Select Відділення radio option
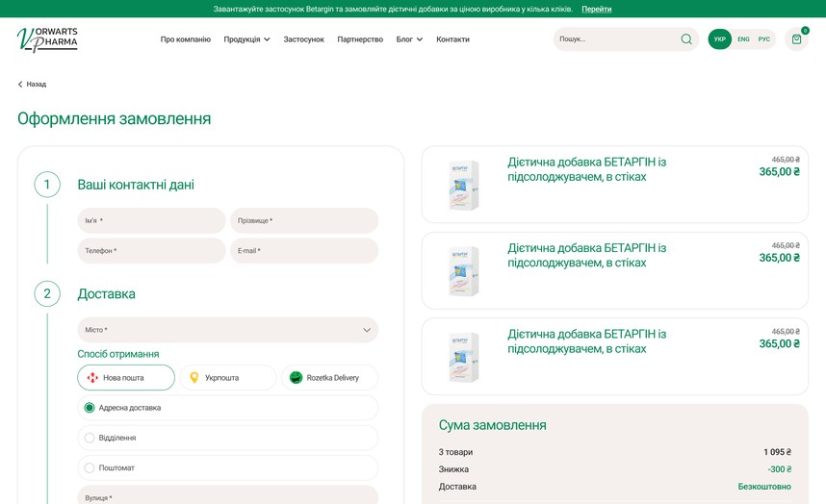The image size is (826, 504). point(90,438)
